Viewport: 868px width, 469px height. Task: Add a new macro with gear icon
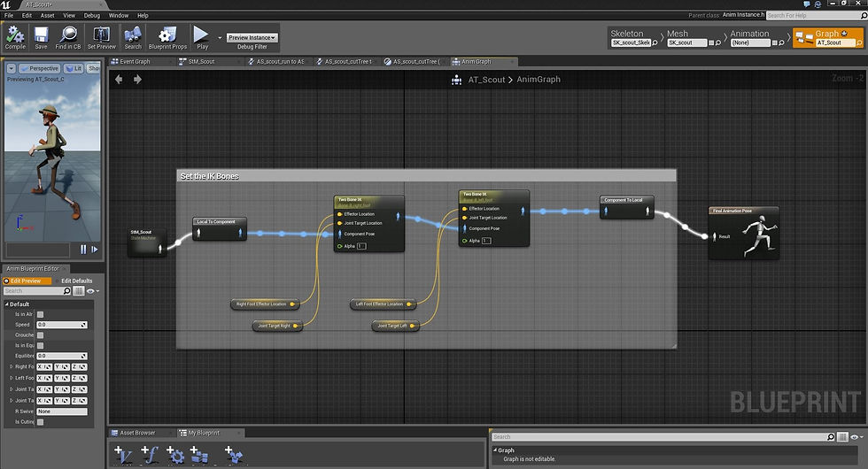[175, 455]
